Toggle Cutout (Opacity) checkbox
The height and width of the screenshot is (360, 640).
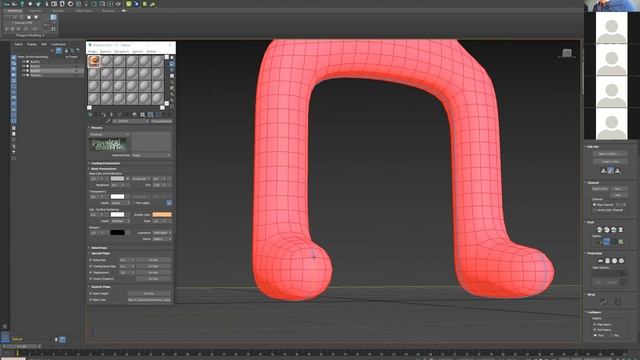91,279
